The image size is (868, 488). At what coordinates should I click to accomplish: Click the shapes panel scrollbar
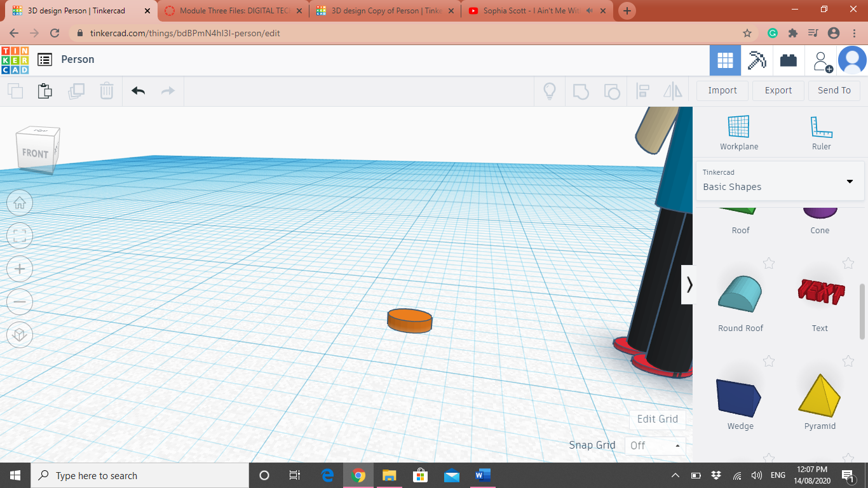click(862, 311)
